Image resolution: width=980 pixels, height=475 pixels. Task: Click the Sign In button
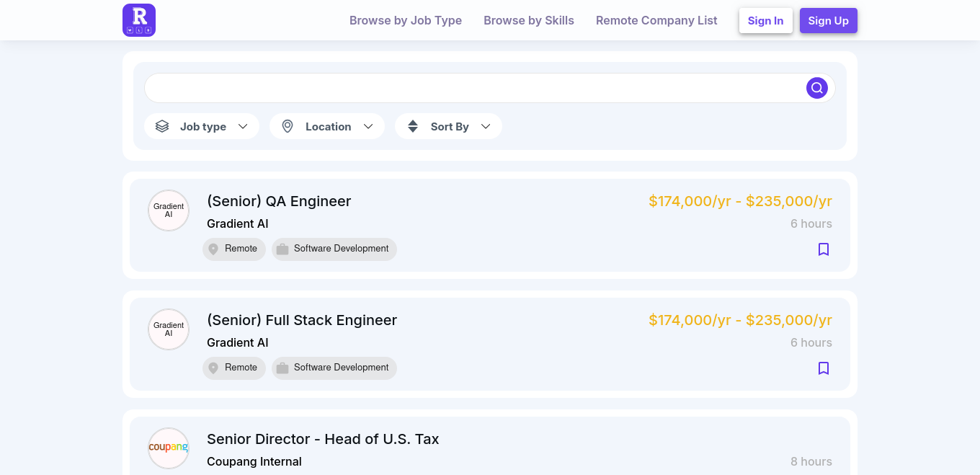pos(766,21)
